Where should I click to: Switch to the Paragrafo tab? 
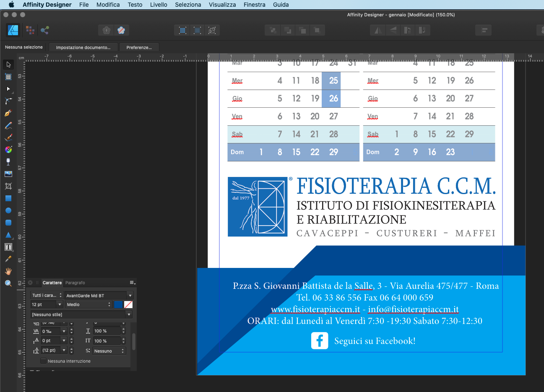pos(75,283)
